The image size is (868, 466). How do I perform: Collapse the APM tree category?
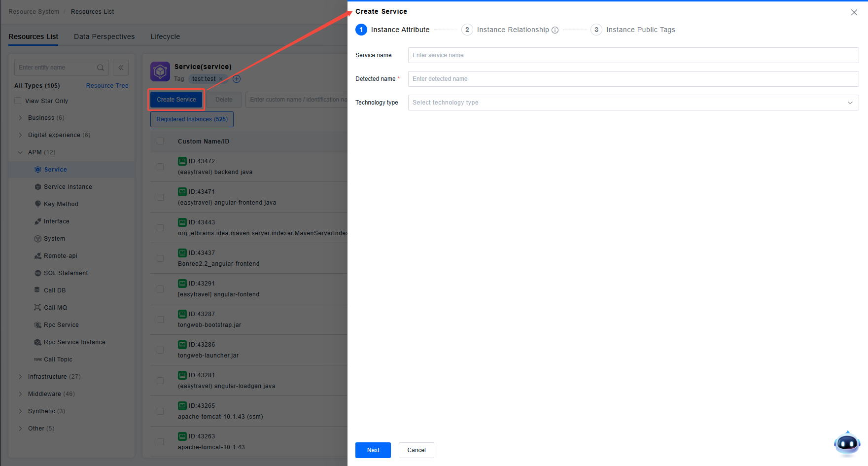click(x=20, y=152)
